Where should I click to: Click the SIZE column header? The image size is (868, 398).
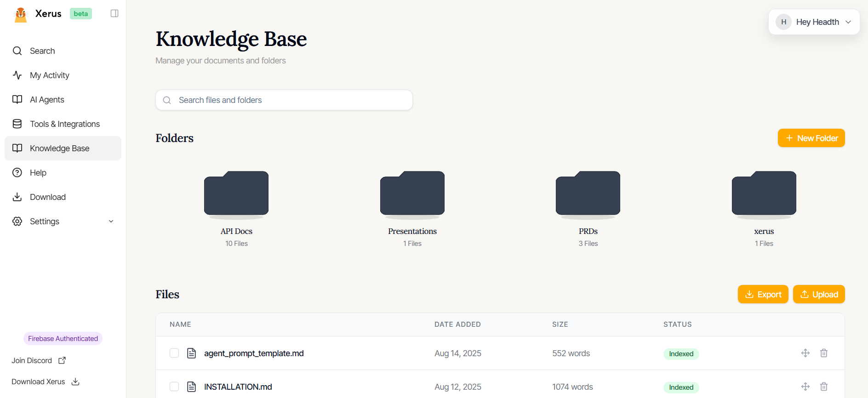point(560,324)
